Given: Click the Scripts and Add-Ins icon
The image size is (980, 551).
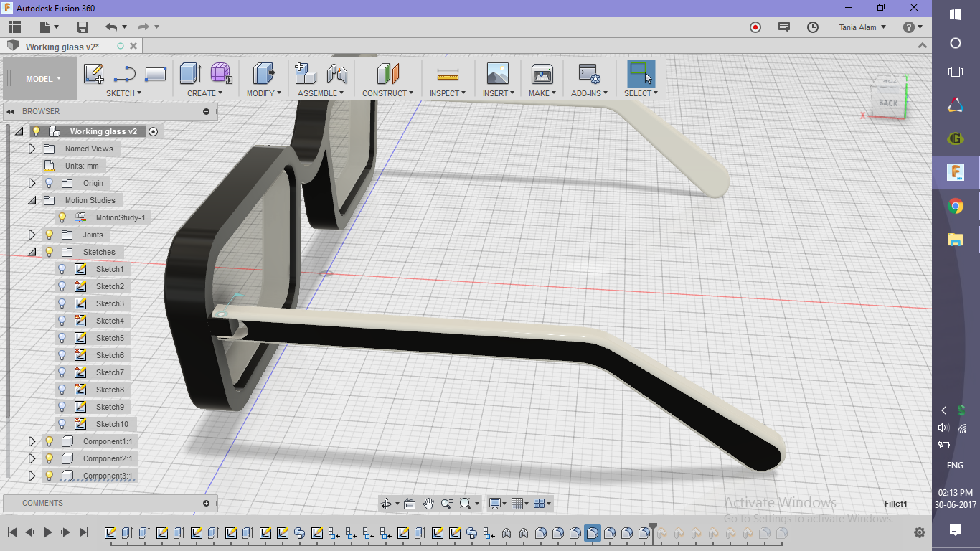Looking at the screenshot, I should coord(589,73).
